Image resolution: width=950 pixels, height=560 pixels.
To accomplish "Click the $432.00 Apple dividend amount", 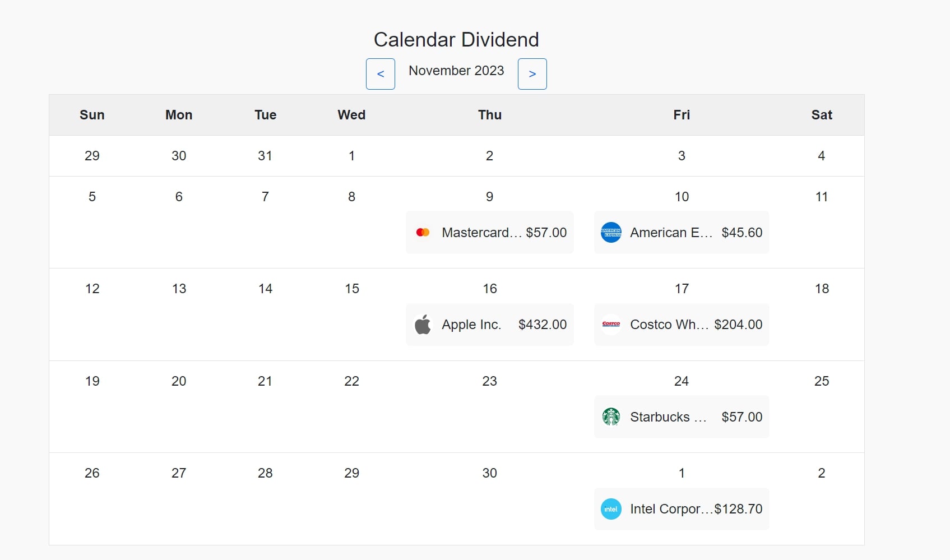I will (543, 325).
